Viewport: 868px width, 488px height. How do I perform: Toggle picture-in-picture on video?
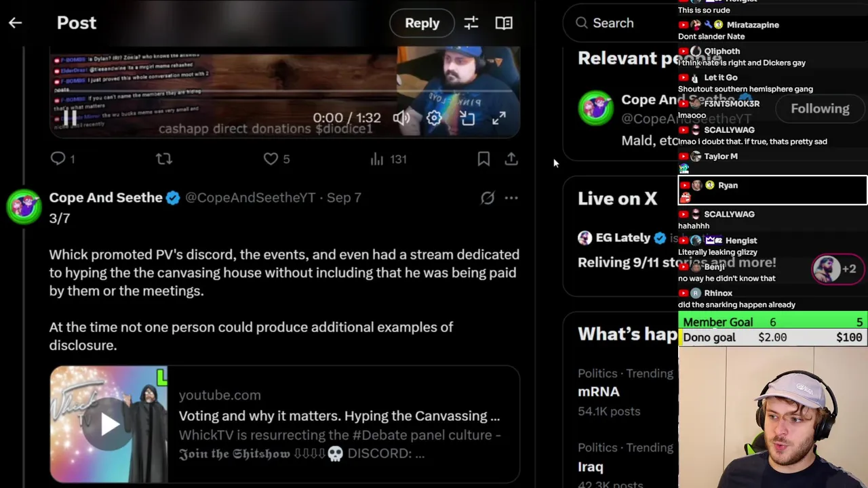467,118
